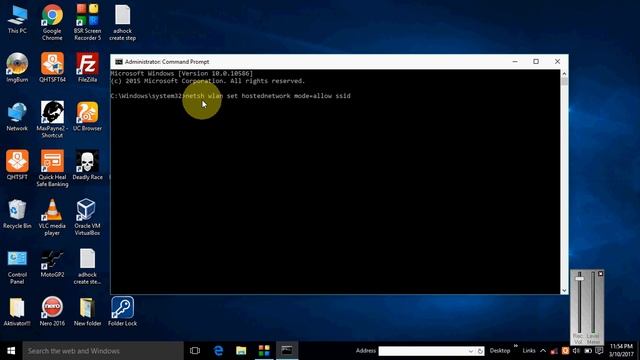The image size is (640, 360).
Task: Select the Aktivator!!! folder icon
Action: (17, 312)
